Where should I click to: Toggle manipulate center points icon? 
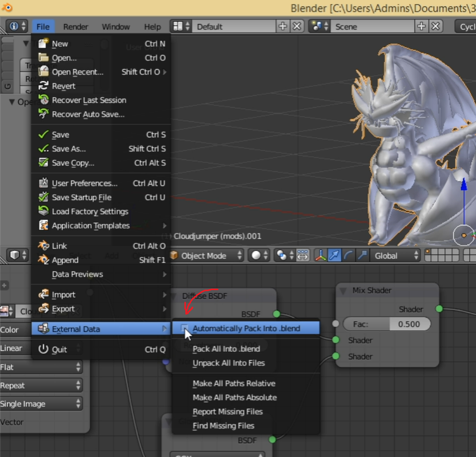302,255
